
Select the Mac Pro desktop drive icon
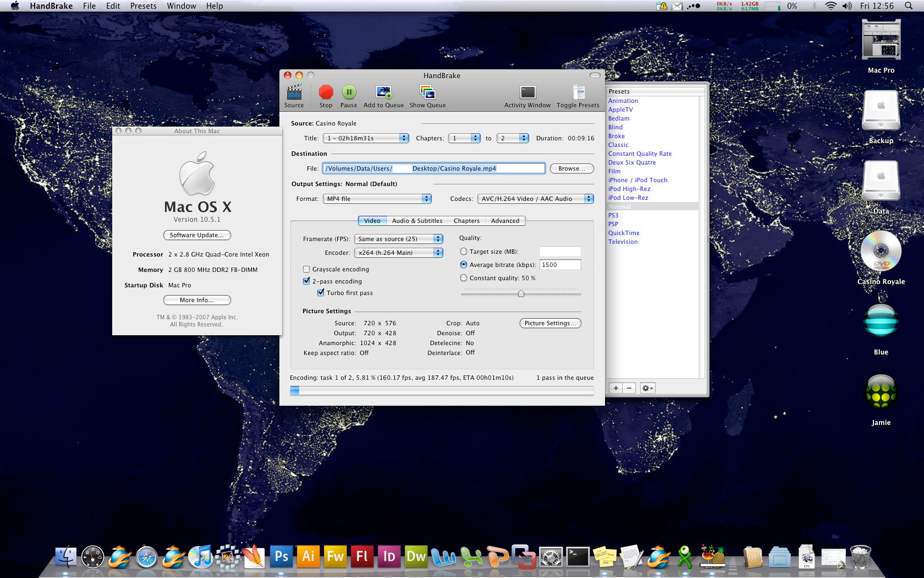coord(881,40)
